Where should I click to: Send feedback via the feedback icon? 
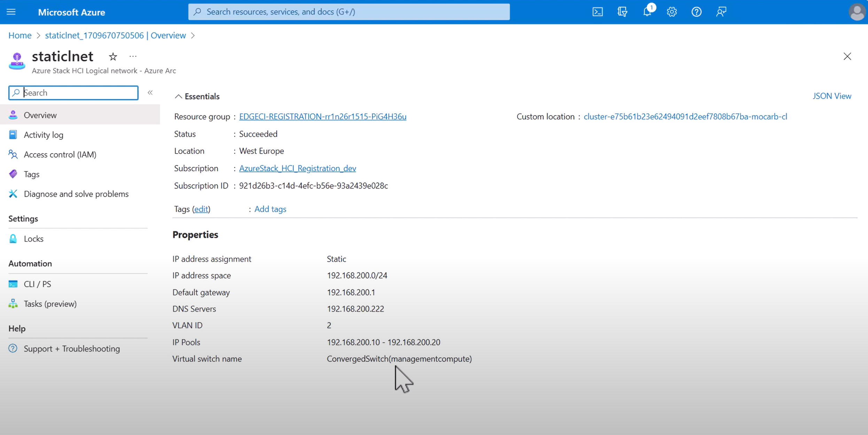click(x=721, y=11)
